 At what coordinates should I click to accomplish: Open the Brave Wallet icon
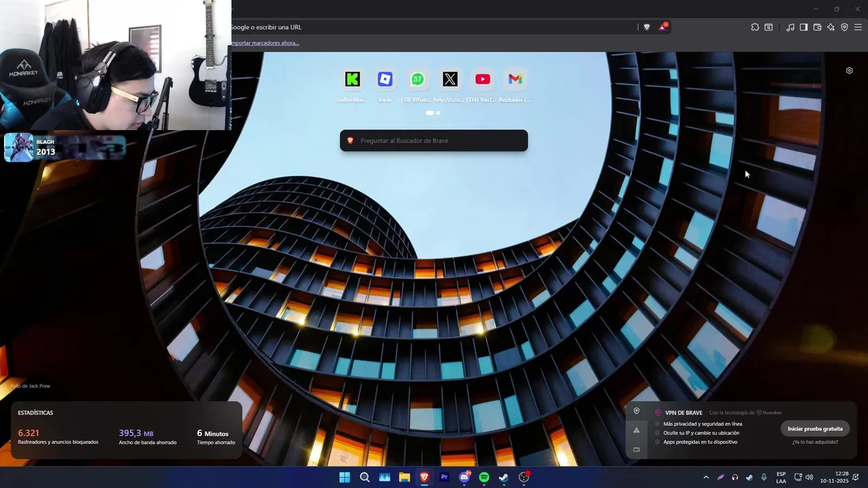click(817, 27)
